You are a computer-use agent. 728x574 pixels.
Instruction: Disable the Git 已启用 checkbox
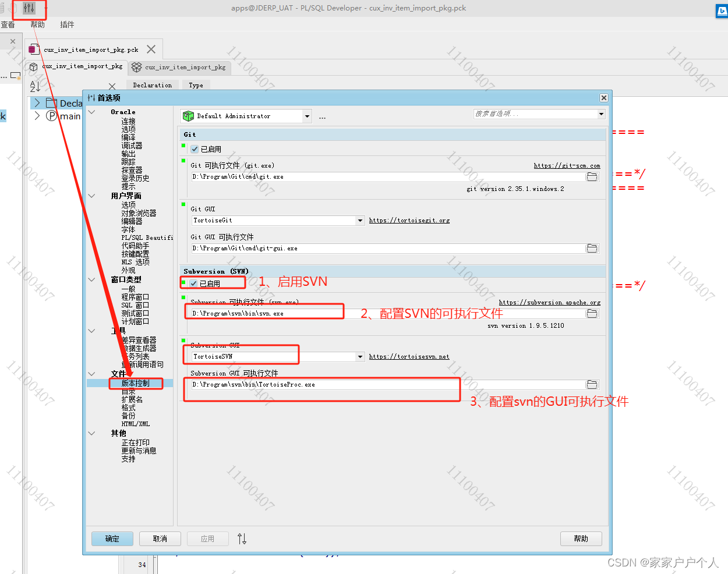click(195, 148)
